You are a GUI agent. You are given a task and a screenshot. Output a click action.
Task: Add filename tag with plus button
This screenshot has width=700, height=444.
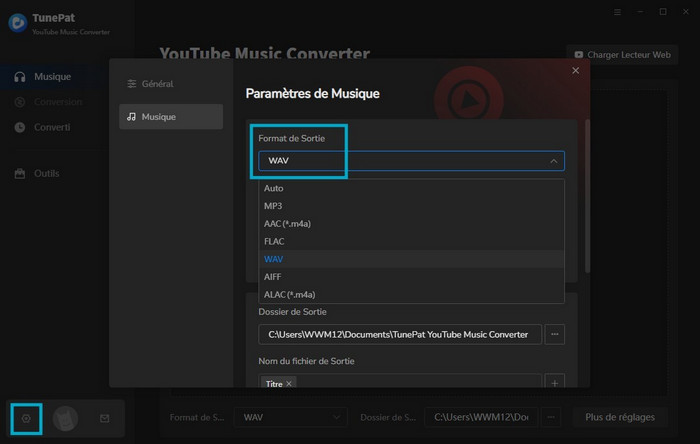point(554,383)
